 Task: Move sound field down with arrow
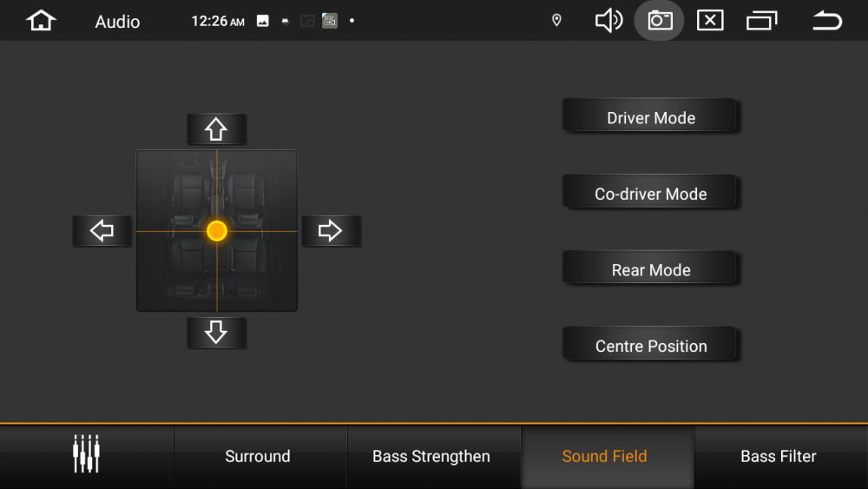216,332
